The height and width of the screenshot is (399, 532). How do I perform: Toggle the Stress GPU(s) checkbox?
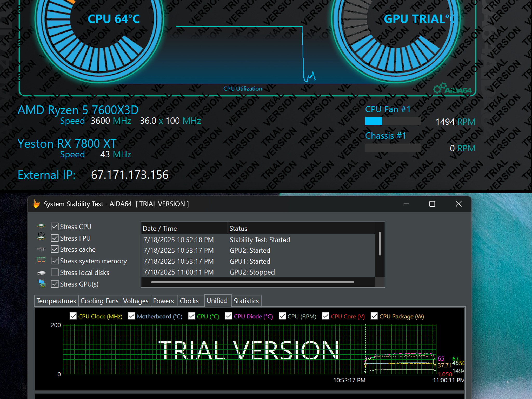pos(55,284)
